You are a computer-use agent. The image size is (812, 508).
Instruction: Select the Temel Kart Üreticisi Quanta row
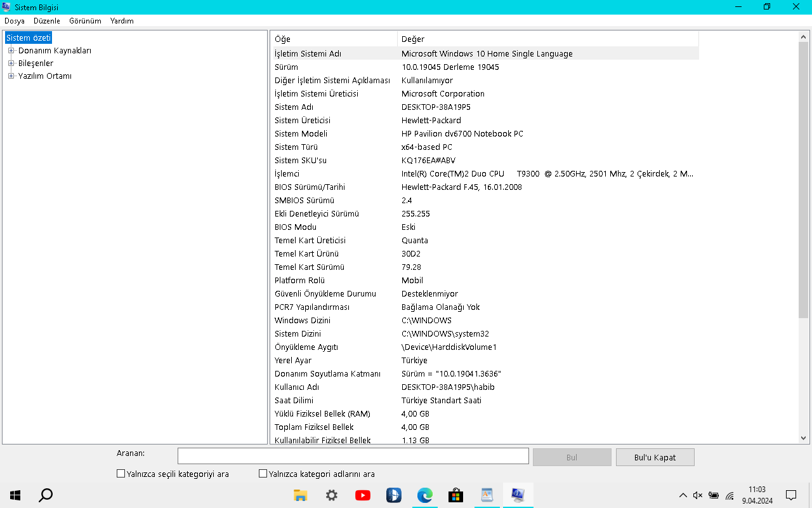[485, 240]
